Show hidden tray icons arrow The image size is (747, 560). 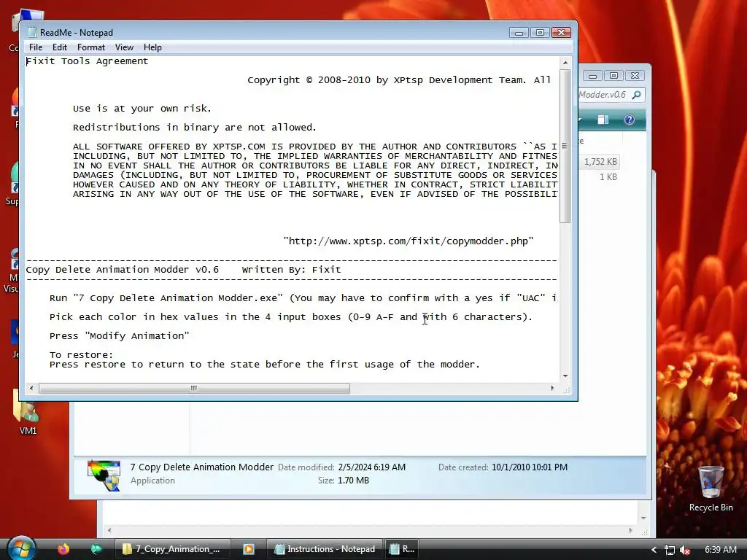(654, 550)
